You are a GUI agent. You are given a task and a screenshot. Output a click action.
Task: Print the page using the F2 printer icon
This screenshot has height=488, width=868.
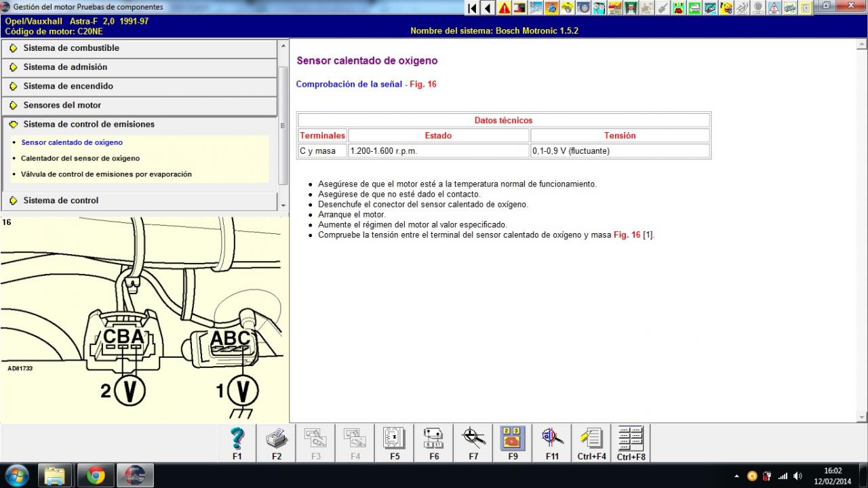pyautogui.click(x=277, y=439)
